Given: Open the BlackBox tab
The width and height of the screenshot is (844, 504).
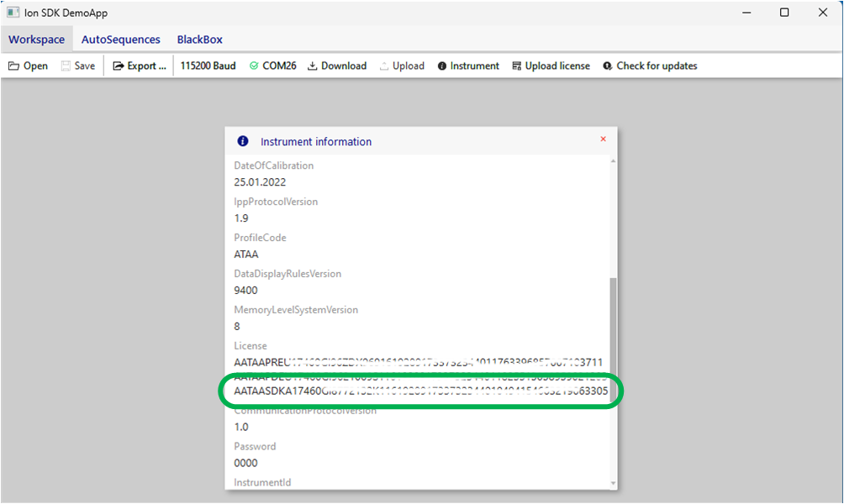Looking at the screenshot, I should (x=199, y=39).
